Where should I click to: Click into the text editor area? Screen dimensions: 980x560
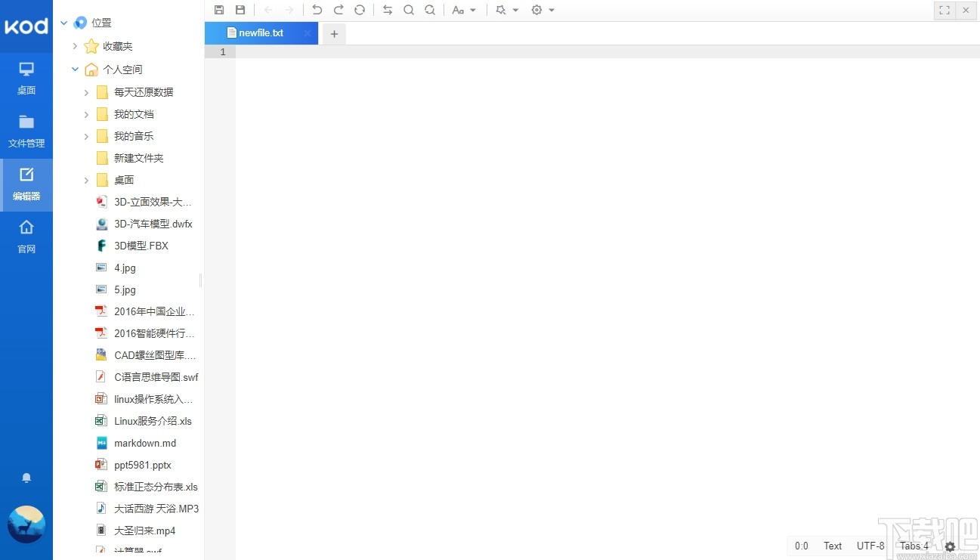[x=607, y=302]
